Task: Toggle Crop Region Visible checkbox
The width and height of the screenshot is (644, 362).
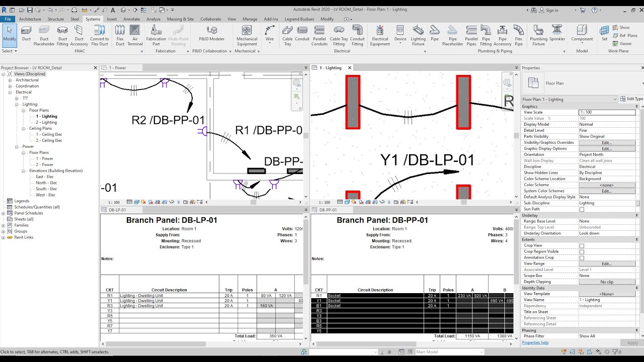Action: click(582, 252)
